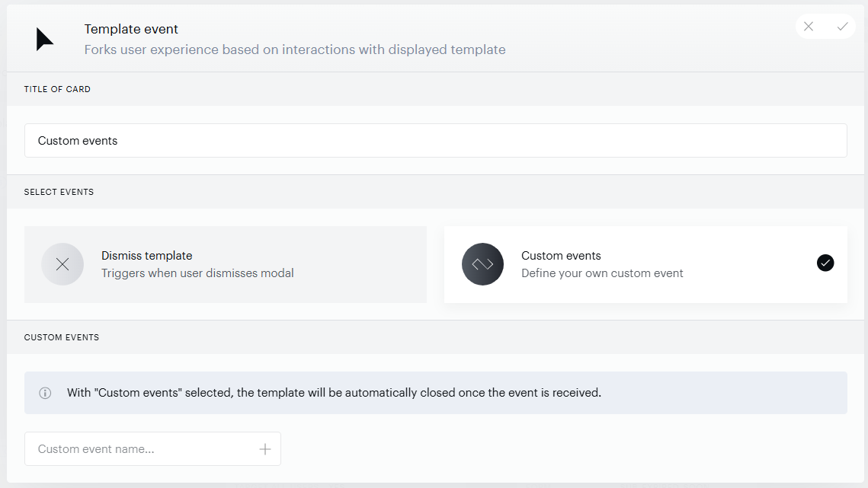Click the 'Forks user experience' subtitle text
The width and height of the screenshot is (868, 488).
[x=295, y=49]
